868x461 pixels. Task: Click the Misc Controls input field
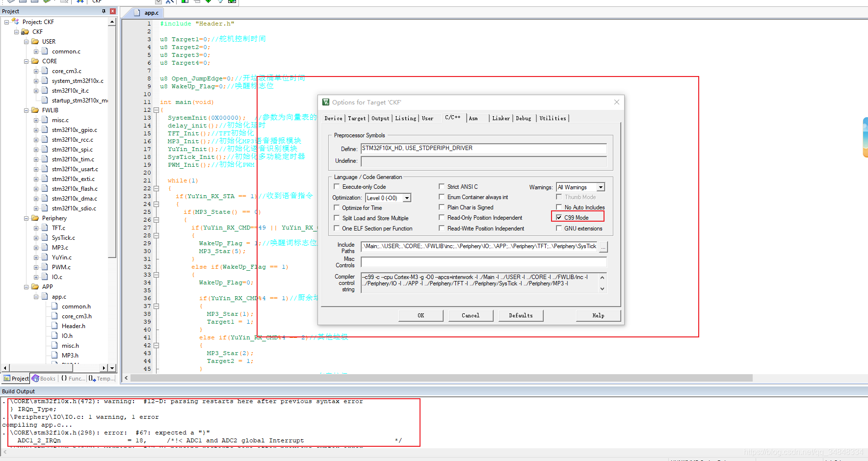coord(484,262)
